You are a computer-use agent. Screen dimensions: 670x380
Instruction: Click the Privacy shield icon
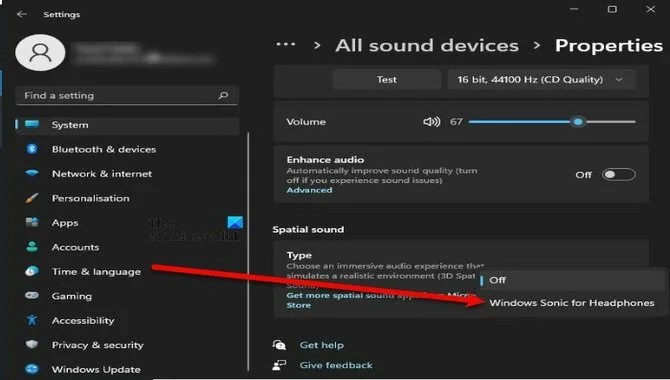pos(32,344)
